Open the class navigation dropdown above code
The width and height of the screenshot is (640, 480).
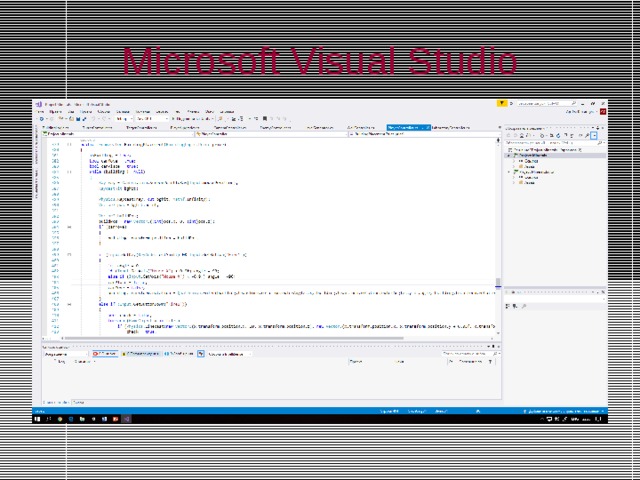(x=271, y=133)
